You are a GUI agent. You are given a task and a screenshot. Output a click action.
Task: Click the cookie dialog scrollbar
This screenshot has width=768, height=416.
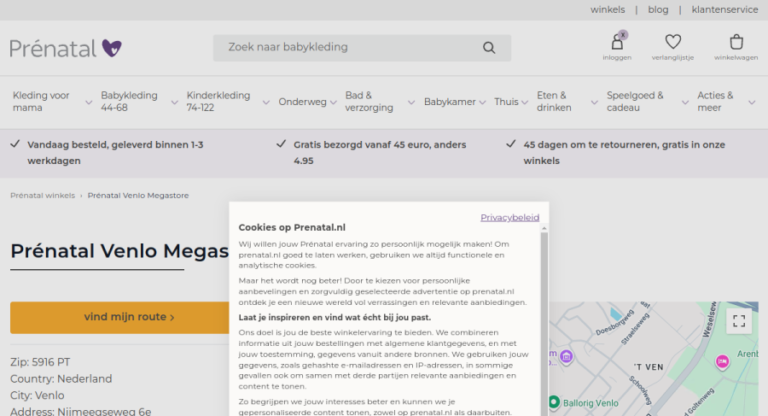[x=544, y=323]
